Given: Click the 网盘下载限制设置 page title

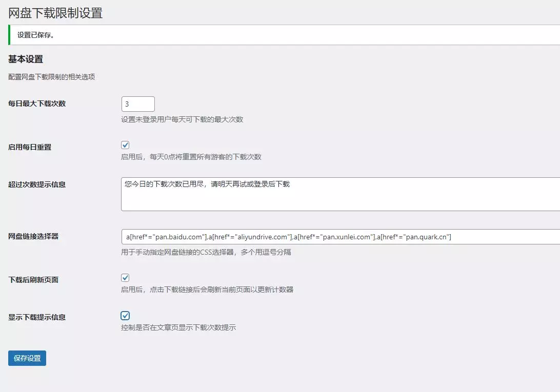Looking at the screenshot, I should point(55,13).
